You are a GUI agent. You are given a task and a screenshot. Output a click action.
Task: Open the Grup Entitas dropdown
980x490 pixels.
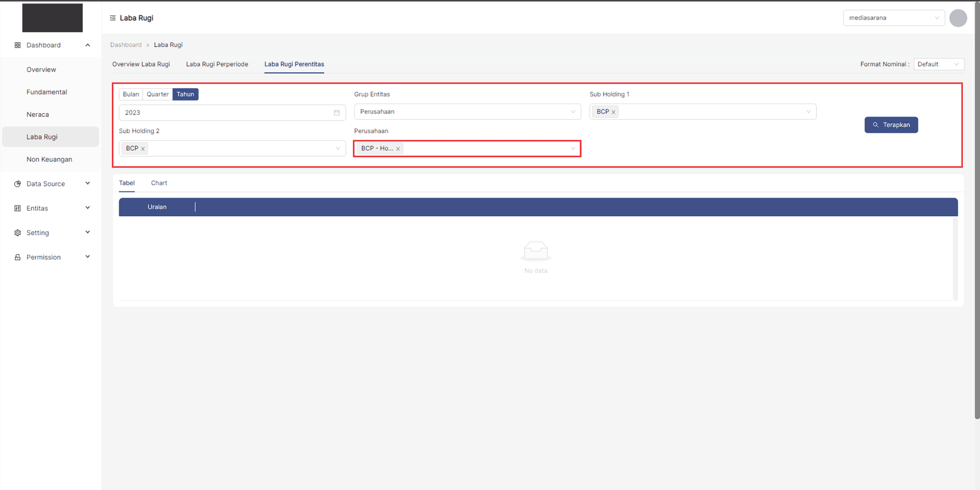pos(467,112)
